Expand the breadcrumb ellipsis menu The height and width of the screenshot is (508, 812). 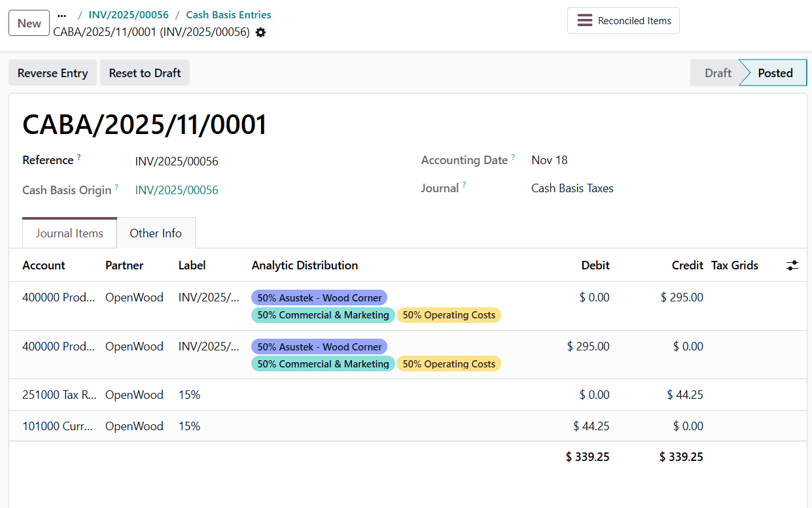(x=62, y=14)
